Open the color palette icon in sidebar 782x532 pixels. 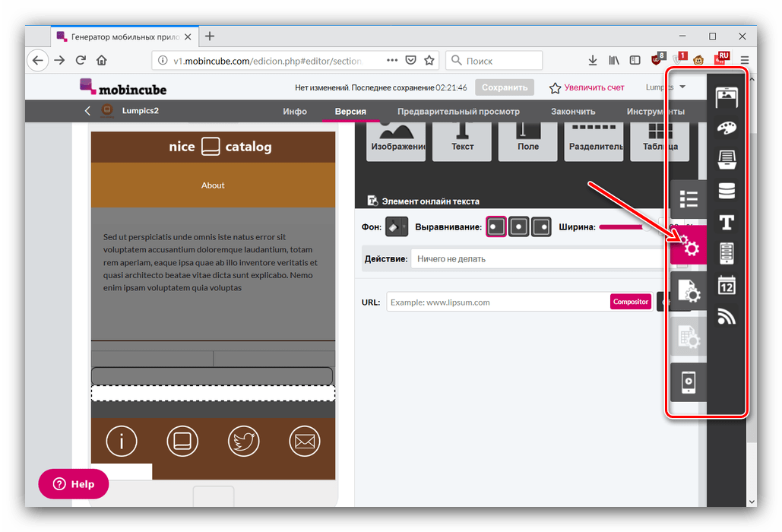[727, 128]
